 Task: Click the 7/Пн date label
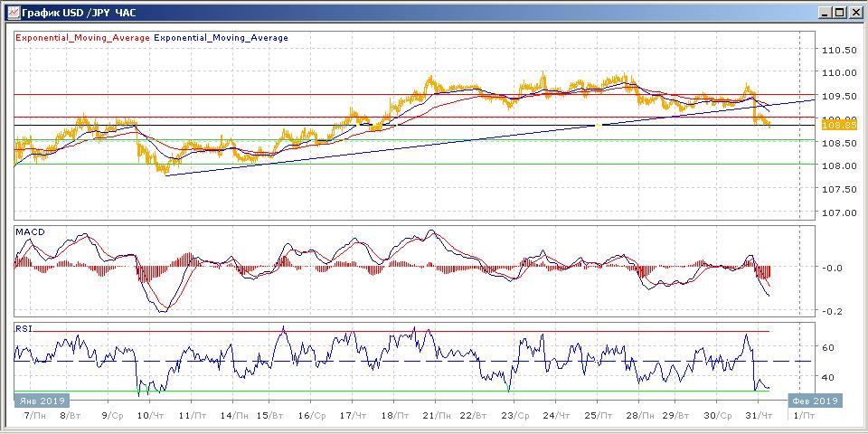click(x=37, y=416)
